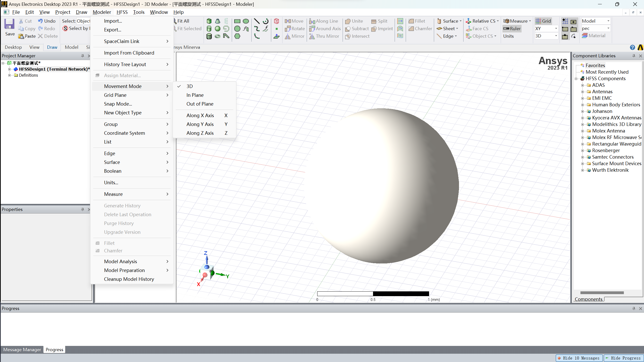Choose the equation based curve tool
Image resolution: width=644 pixels, height=362 pixels.
[265, 29]
